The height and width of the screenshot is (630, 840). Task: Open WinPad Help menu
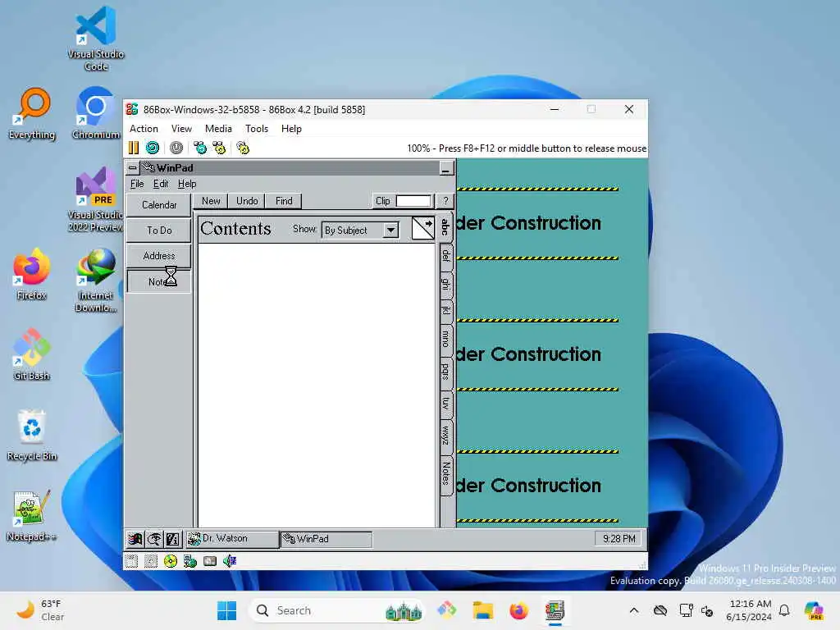(x=187, y=184)
